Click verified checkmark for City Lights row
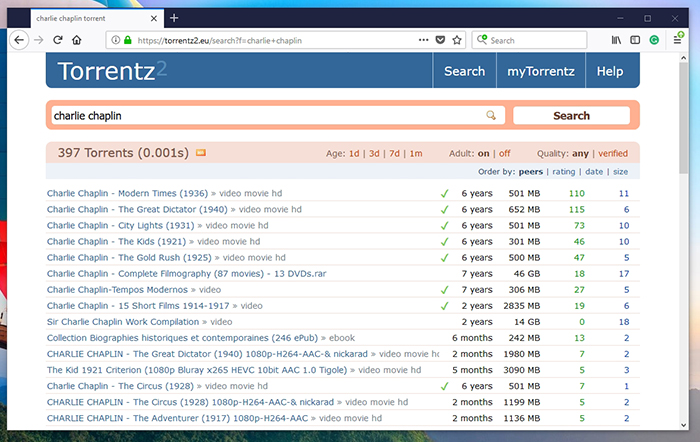This screenshot has width=700, height=442. [444, 225]
